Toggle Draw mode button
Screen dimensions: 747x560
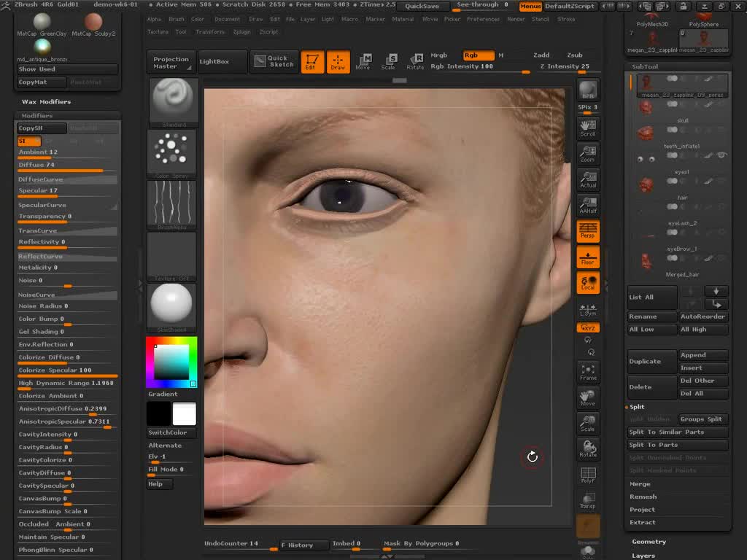pos(338,62)
